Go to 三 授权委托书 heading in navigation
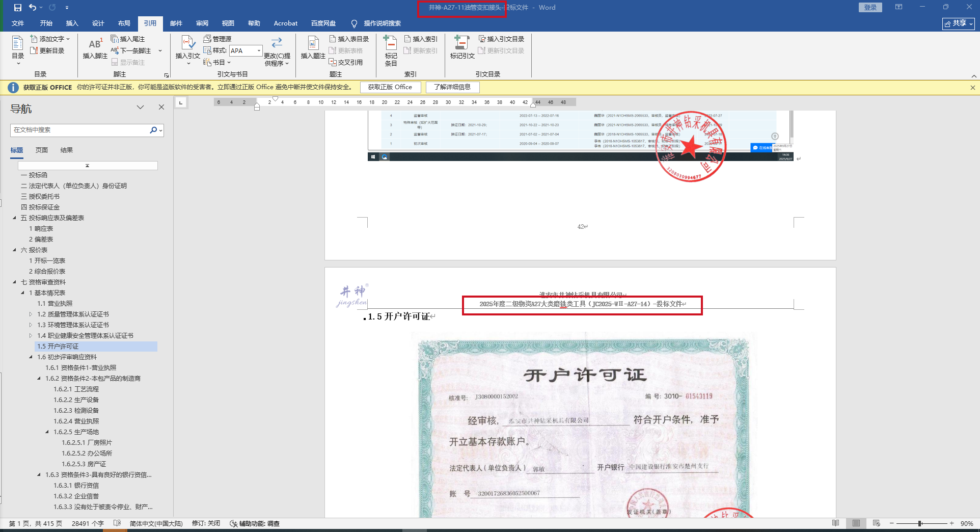 [x=40, y=196]
